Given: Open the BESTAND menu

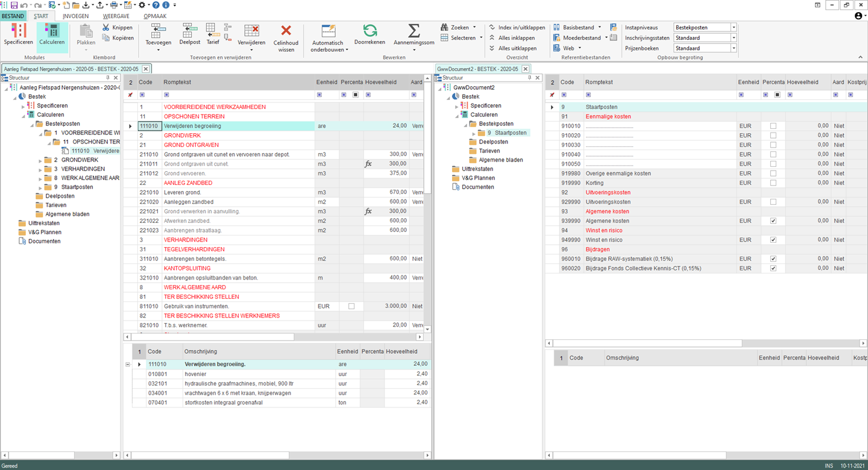Looking at the screenshot, I should click(x=13, y=16).
